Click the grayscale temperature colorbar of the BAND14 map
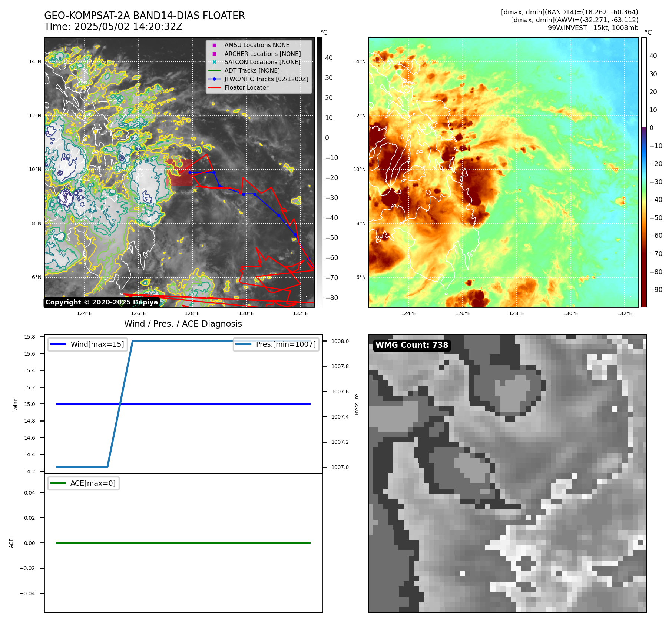672x626 pixels. pyautogui.click(x=320, y=172)
